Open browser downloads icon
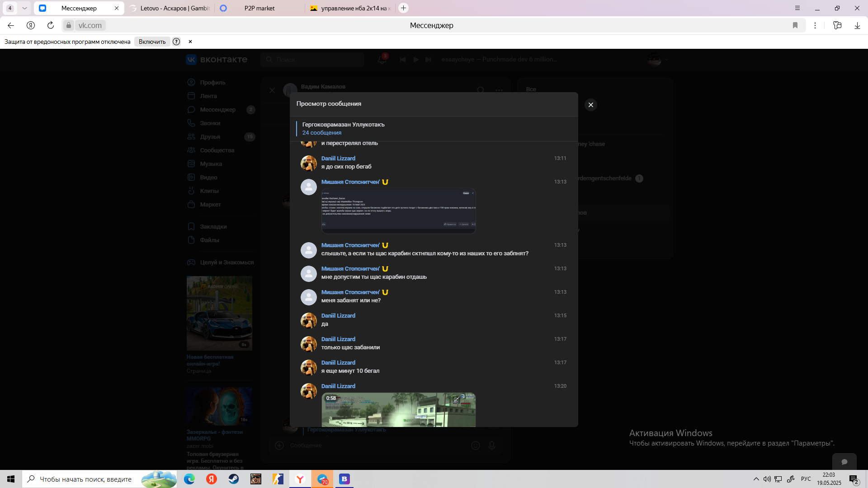The image size is (868, 488). coord(857,25)
